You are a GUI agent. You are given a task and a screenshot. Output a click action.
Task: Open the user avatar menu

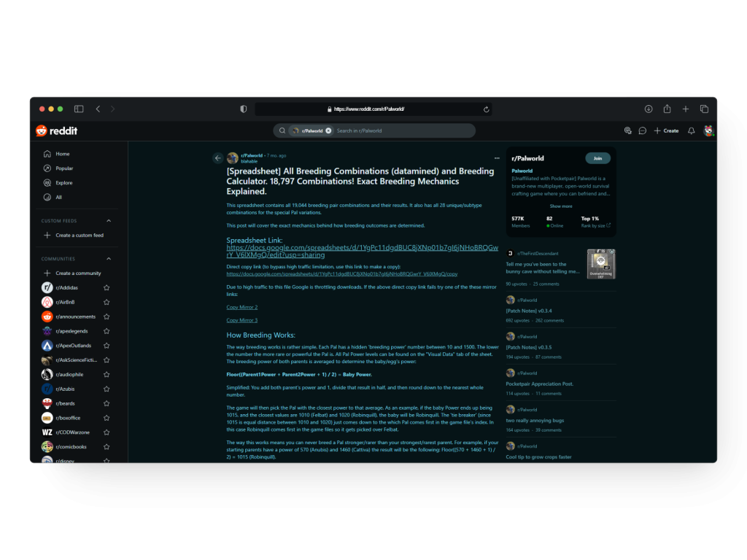(708, 131)
